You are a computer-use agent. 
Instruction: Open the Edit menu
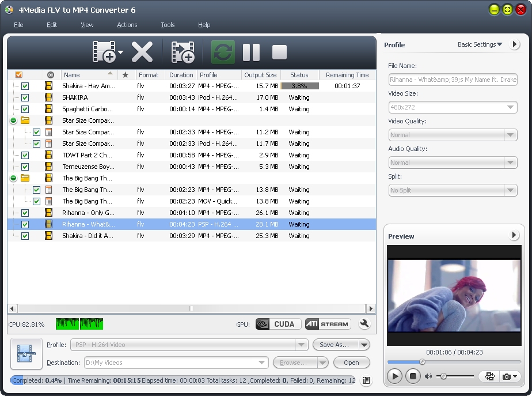[52, 25]
